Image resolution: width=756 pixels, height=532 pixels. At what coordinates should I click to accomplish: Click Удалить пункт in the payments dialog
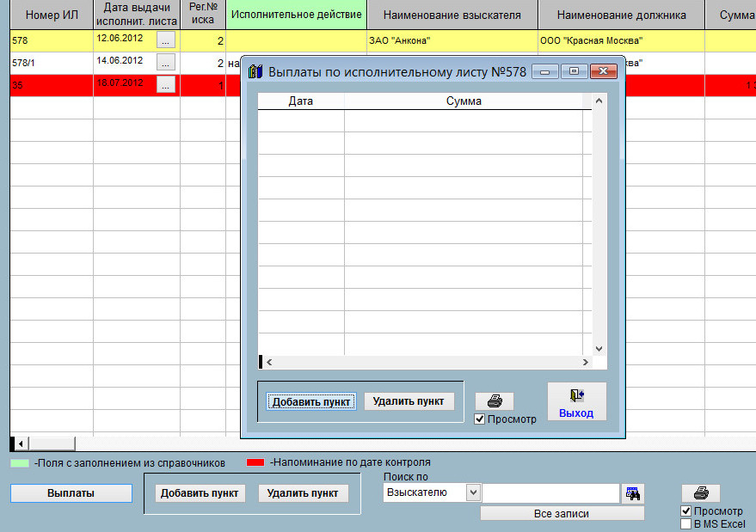click(x=409, y=401)
